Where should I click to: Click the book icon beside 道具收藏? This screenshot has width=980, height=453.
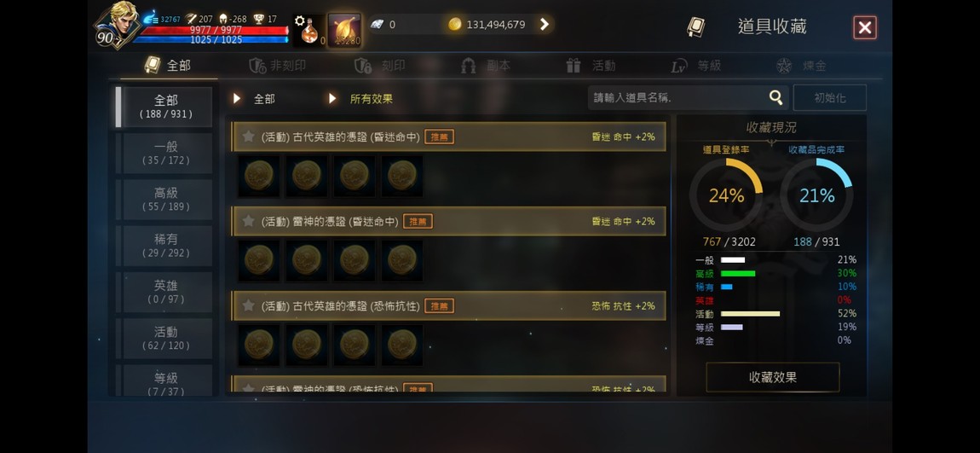pyautogui.click(x=695, y=27)
